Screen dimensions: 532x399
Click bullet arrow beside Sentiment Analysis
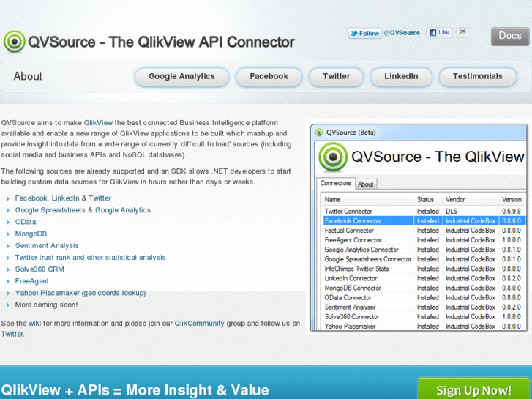pyautogui.click(x=8, y=246)
